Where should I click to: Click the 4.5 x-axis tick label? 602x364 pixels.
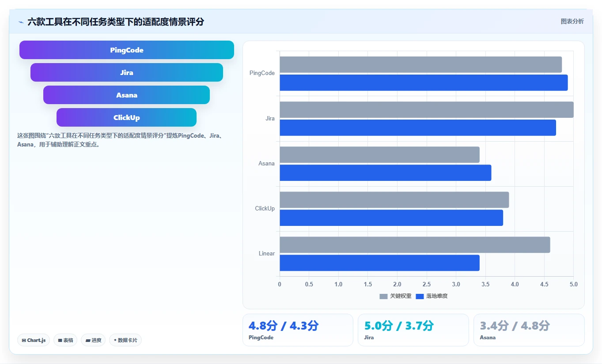544,285
